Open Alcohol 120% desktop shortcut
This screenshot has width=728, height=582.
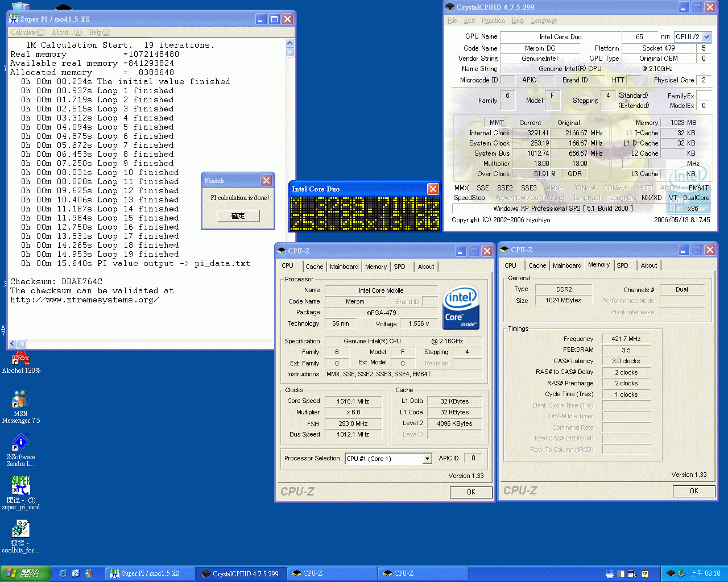(21, 362)
